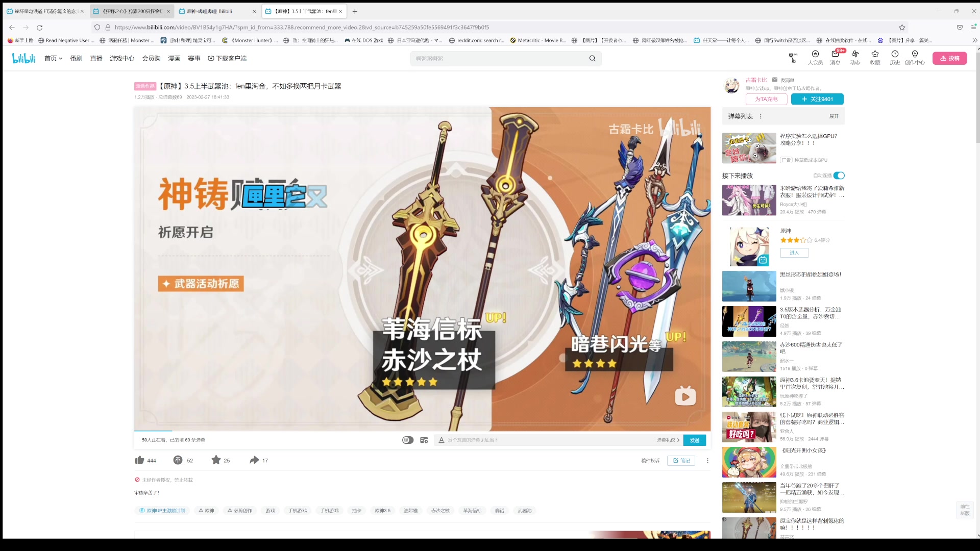Open 弹幕礼仪 etiquette link chevron
Viewport: 980px width, 551px height.
[x=677, y=440]
